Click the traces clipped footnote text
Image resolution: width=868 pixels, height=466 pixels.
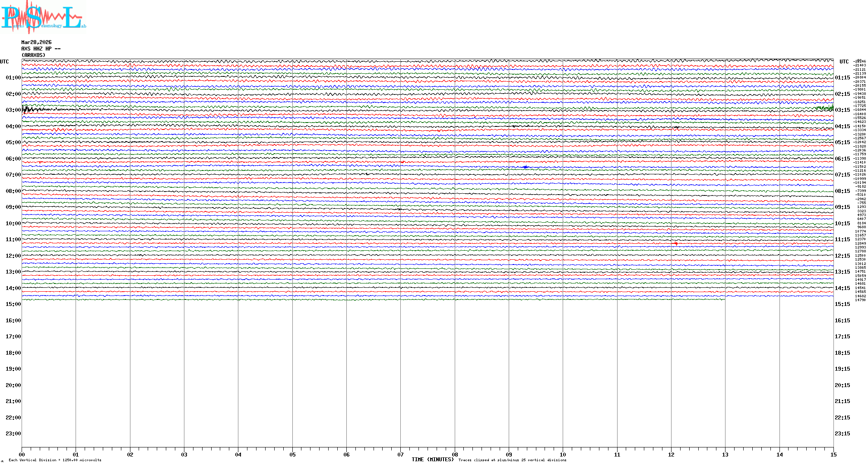(512, 460)
